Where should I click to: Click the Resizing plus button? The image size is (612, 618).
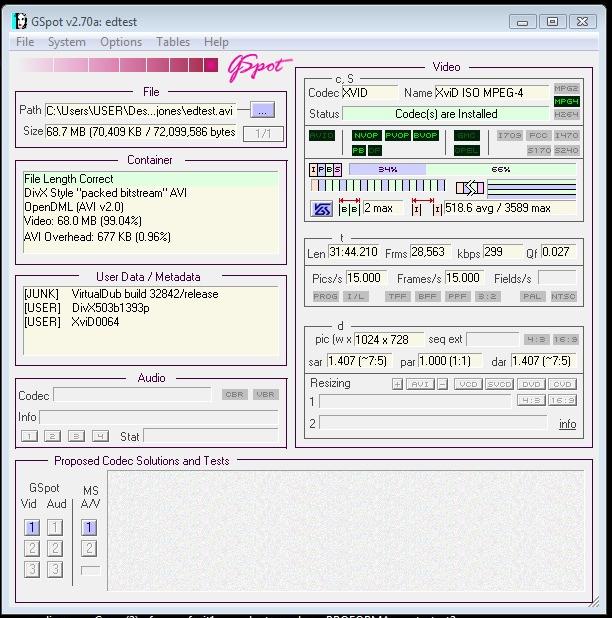397,384
